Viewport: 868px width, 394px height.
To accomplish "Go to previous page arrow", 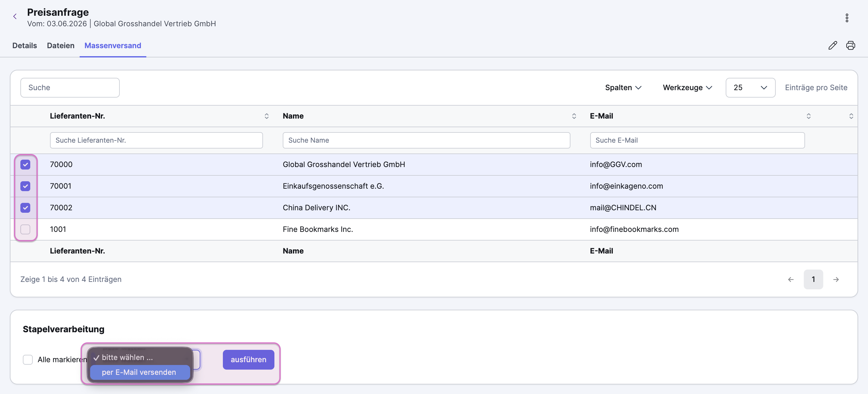I will [x=791, y=279].
